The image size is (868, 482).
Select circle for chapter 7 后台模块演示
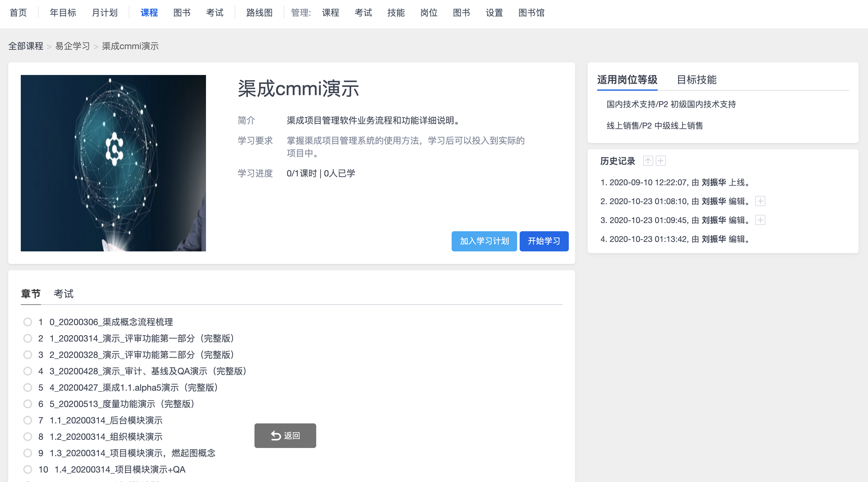click(28, 420)
